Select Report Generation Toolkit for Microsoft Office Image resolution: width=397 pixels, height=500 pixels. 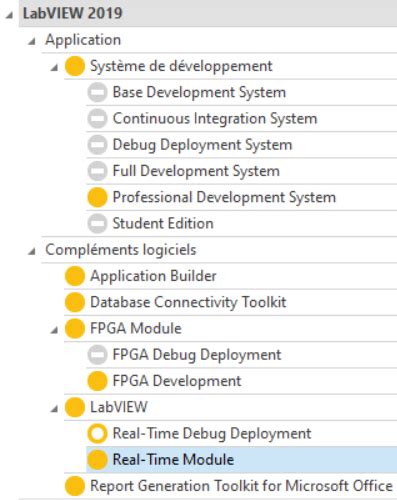231,486
